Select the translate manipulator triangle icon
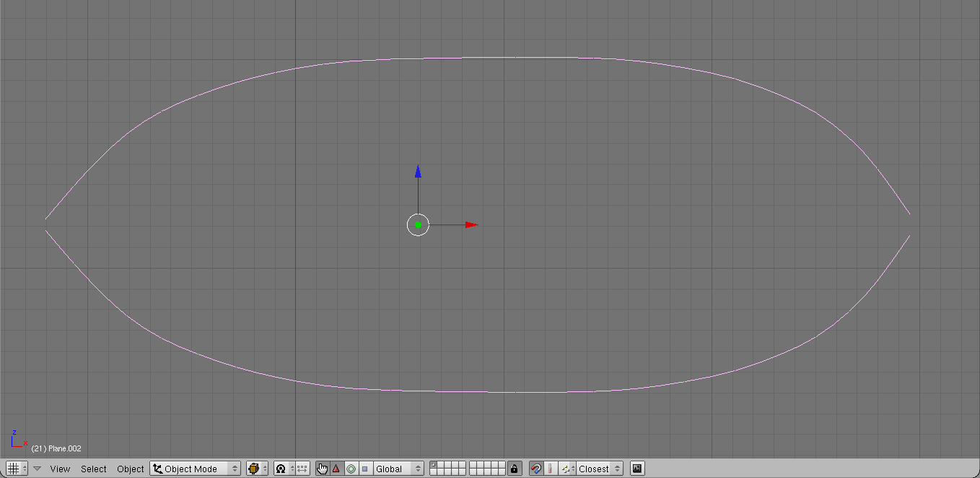 (x=336, y=469)
